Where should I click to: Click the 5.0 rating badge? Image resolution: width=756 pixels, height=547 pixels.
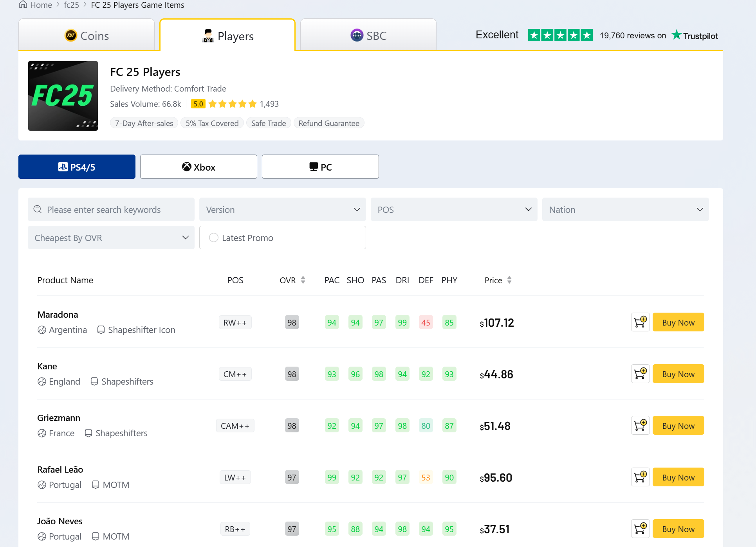[198, 104]
